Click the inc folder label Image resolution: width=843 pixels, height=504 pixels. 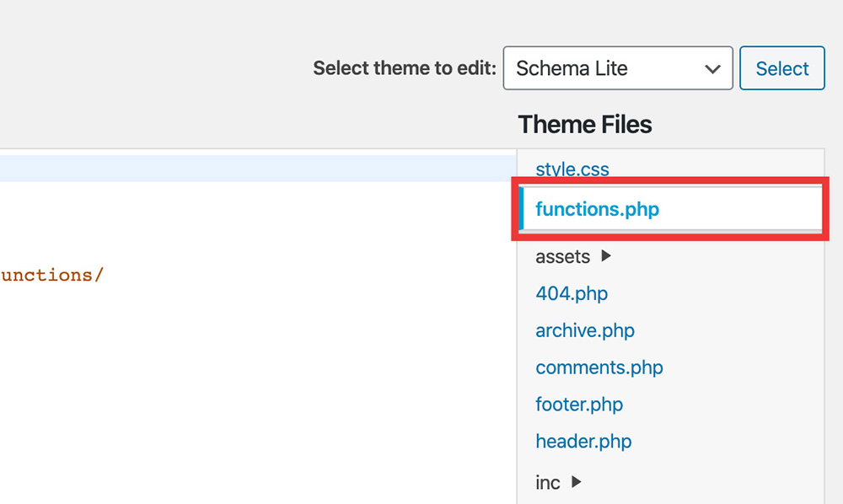click(x=547, y=483)
